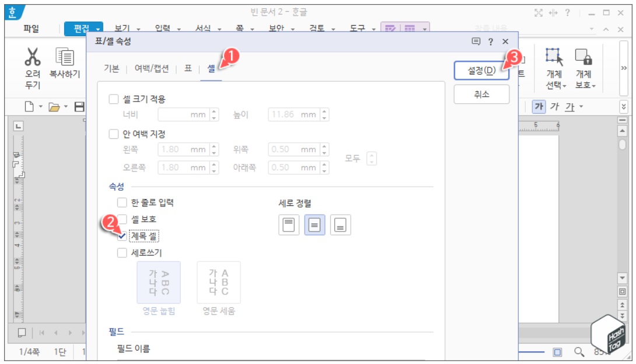Open the underline style dropdown arrow
The width and height of the screenshot is (636, 364).
coord(581,107)
